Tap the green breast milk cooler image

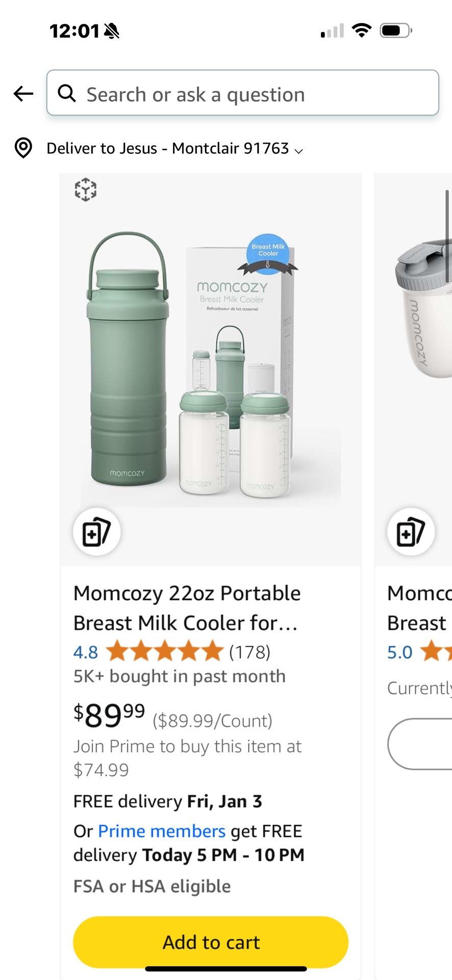point(211,367)
